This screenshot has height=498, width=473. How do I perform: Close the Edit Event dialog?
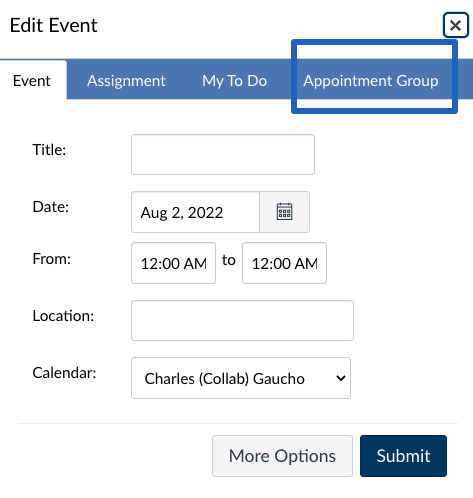pos(455,25)
